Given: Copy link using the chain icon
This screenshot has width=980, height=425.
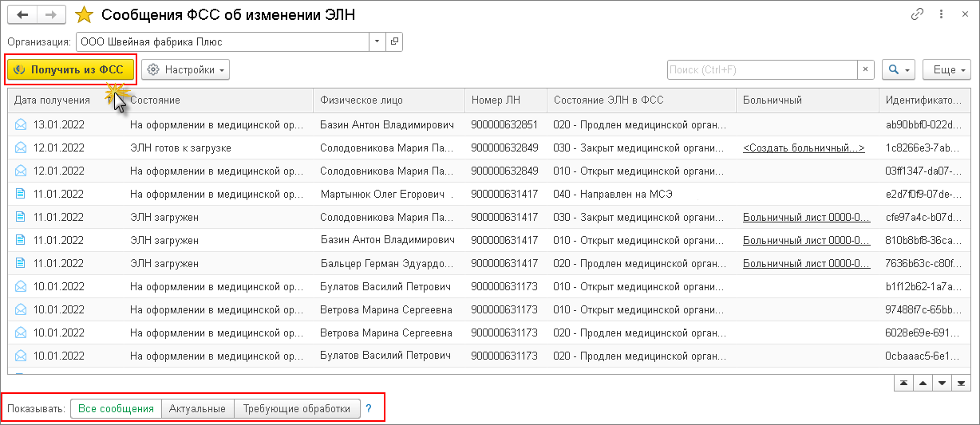Looking at the screenshot, I should click(917, 15).
